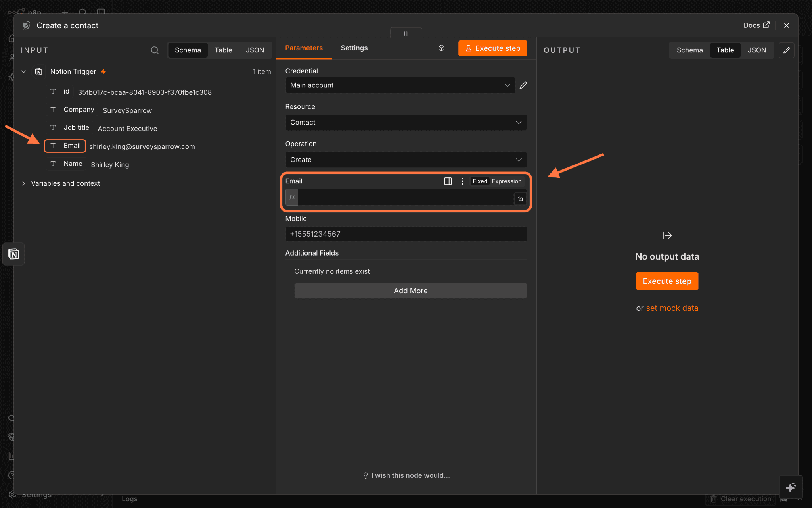Open the Credential Main account dropdown
The height and width of the screenshot is (508, 812).
point(400,85)
